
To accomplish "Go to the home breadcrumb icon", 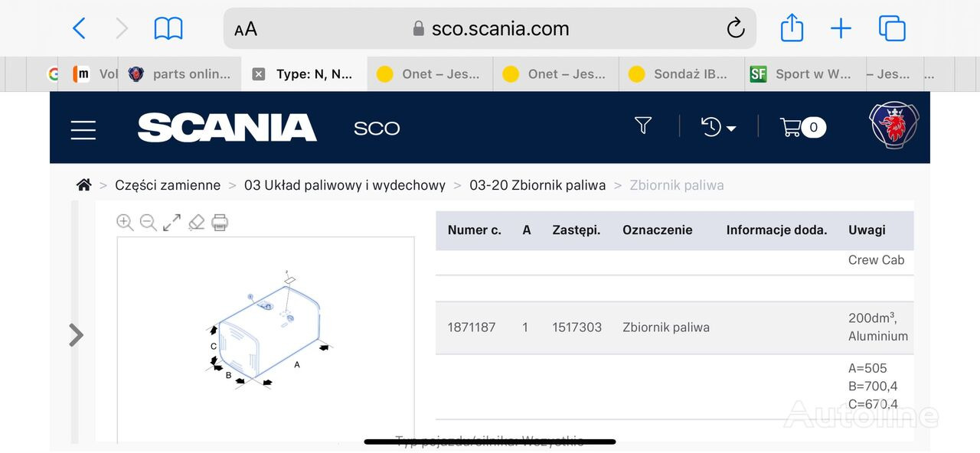I will [x=84, y=185].
